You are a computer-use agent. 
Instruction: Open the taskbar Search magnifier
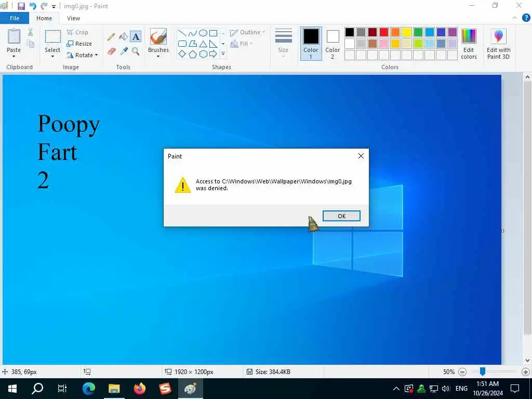[37, 389]
